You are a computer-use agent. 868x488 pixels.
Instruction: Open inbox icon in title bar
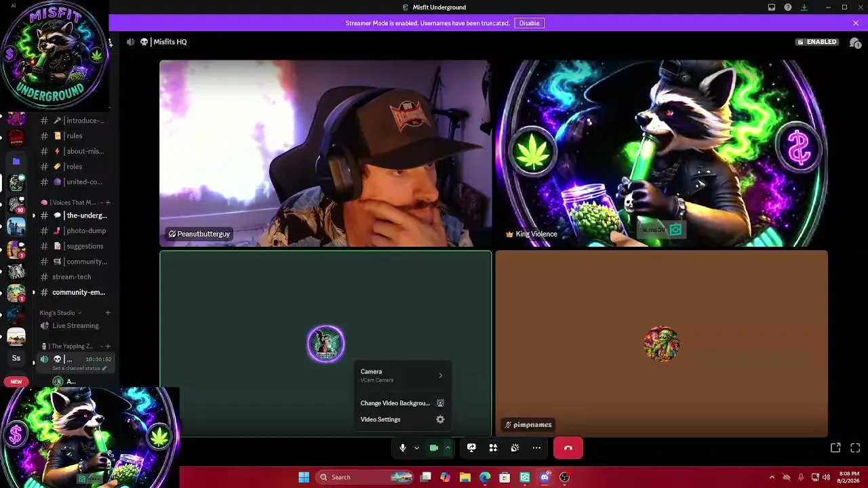(x=772, y=7)
